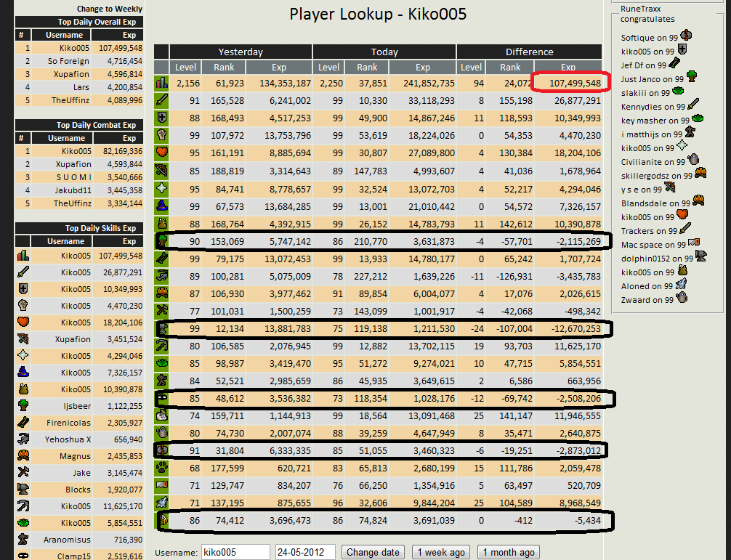The height and width of the screenshot is (560, 731).
Task: Click the Herblore leaf icon in the main table
Action: pyautogui.click(x=162, y=363)
